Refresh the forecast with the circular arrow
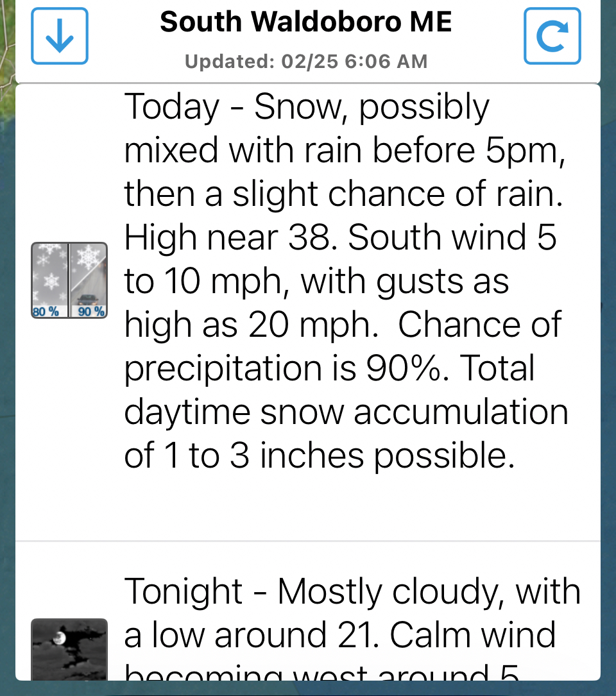 click(552, 36)
